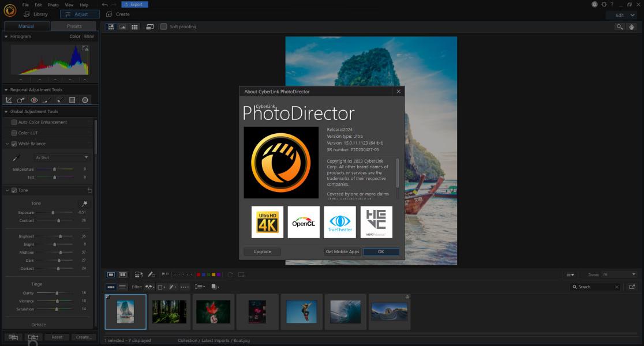Open the secondary monitor display icon
This screenshot has height=346, width=644.
coord(150,27)
